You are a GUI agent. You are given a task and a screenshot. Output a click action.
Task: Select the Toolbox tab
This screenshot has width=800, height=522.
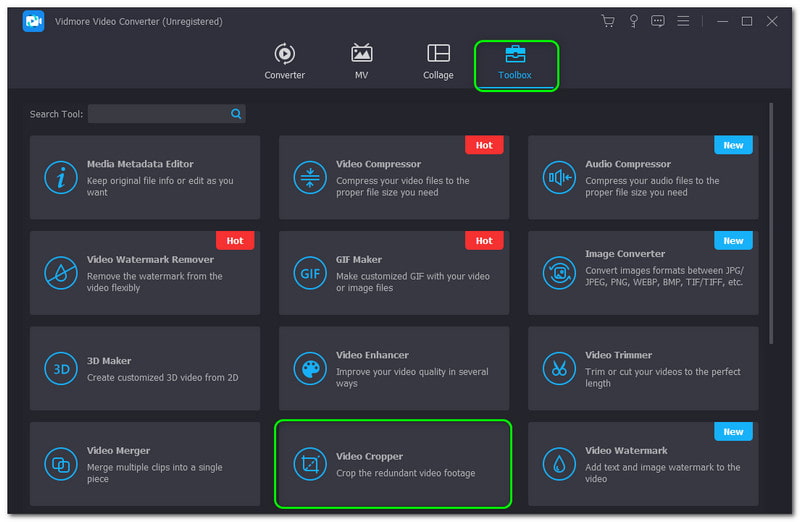tap(515, 65)
